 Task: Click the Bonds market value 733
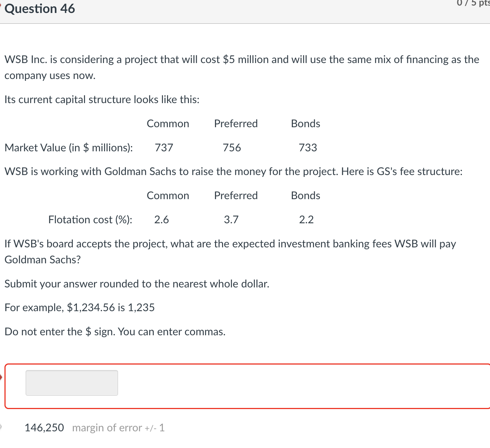pos(307,147)
